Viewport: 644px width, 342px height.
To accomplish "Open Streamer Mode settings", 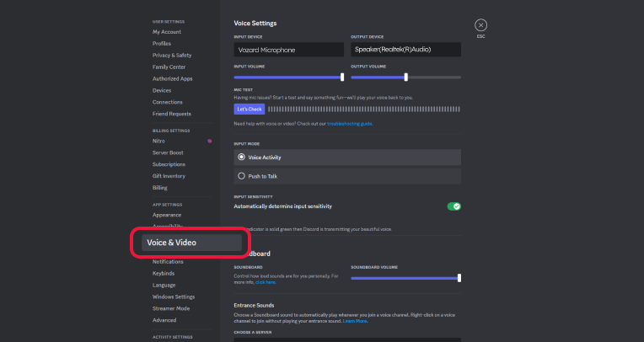I will [x=171, y=308].
